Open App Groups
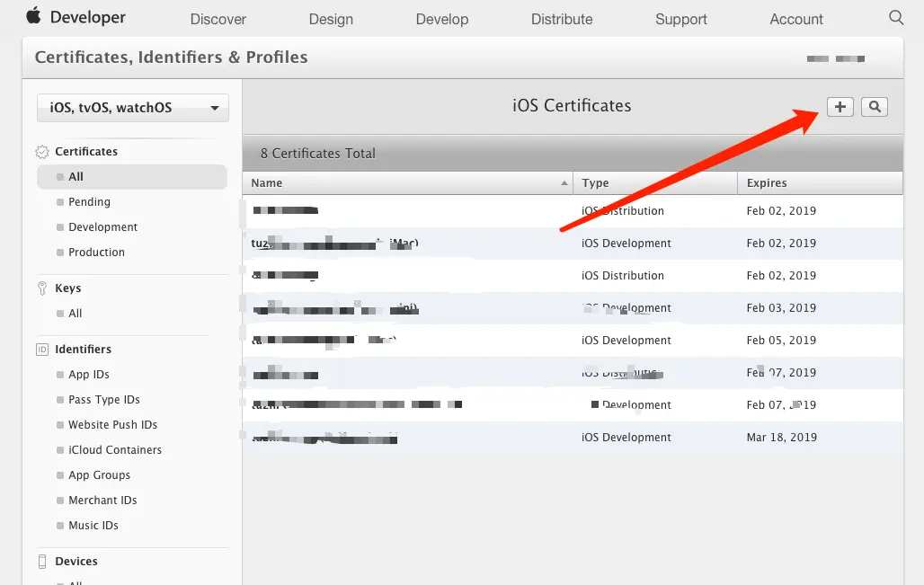 tap(99, 475)
